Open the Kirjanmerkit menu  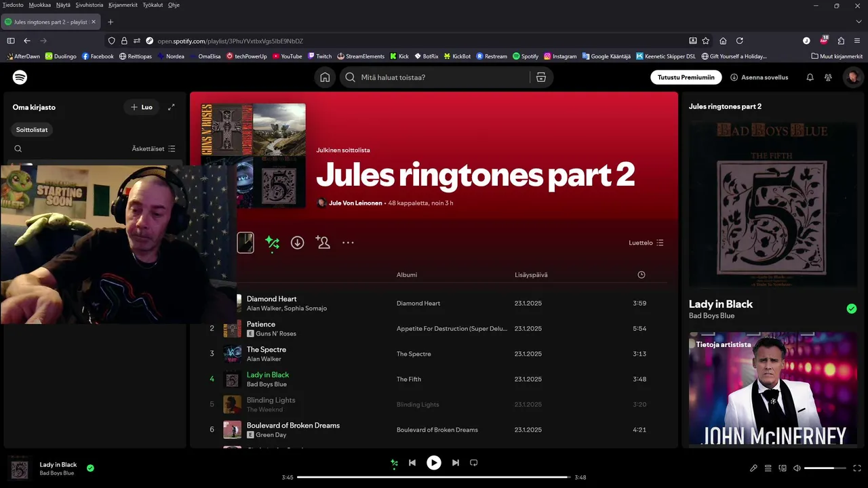tap(123, 5)
